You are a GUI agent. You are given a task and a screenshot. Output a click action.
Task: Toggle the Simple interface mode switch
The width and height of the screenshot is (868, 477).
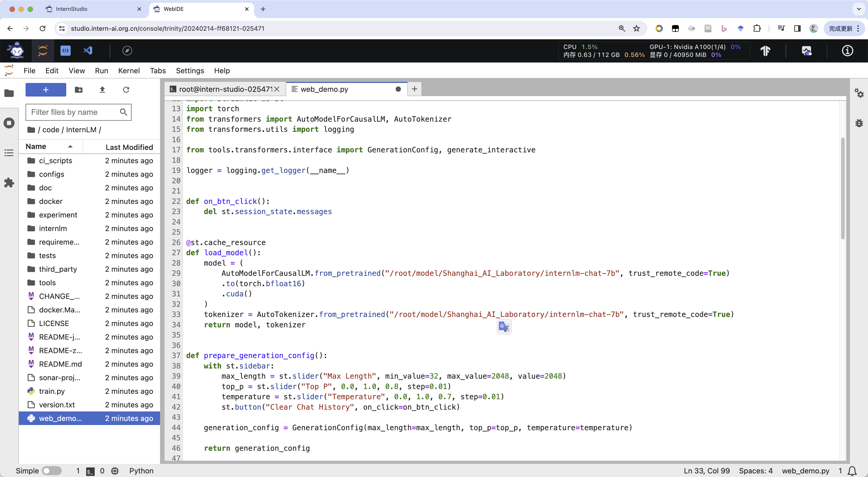coord(52,471)
